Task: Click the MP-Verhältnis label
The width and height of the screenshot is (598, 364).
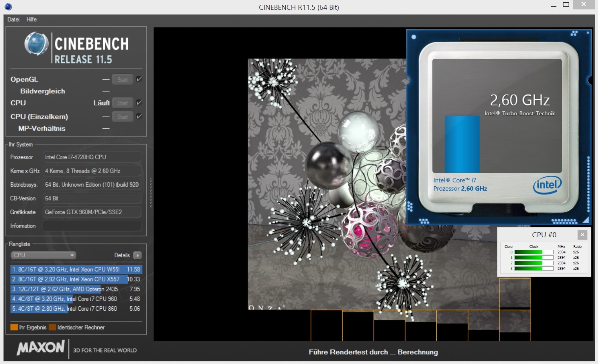Action: pos(42,128)
